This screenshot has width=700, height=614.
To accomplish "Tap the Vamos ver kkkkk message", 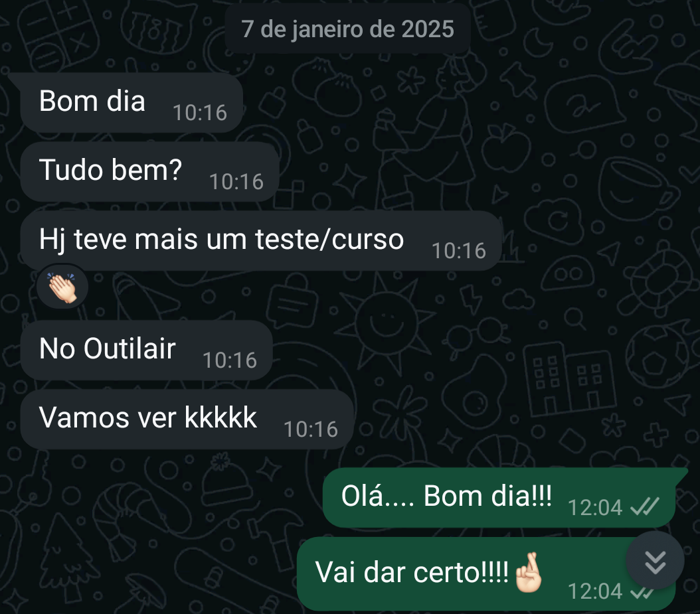I will click(x=187, y=420).
